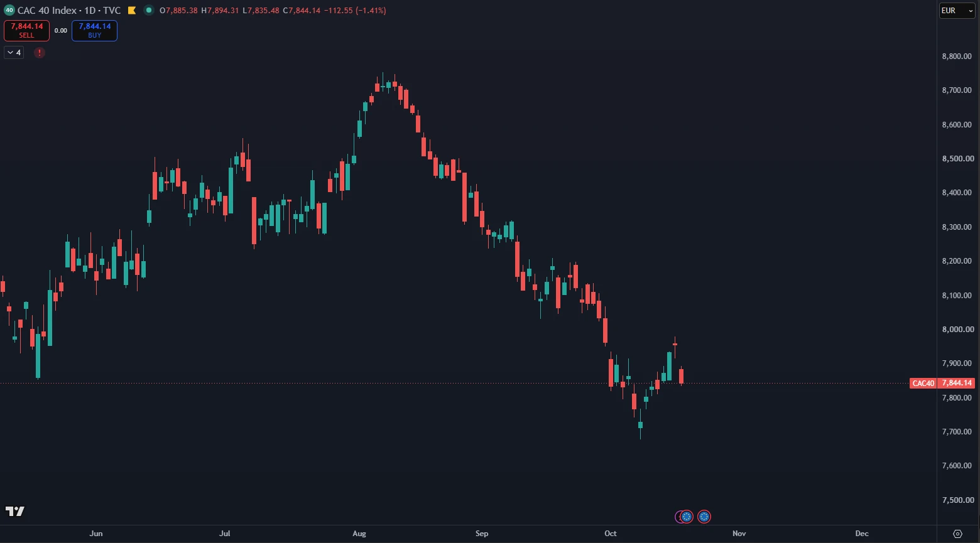Image resolution: width=980 pixels, height=543 pixels.
Task: Click the TradingView logo in bottom corner
Action: pyautogui.click(x=15, y=511)
